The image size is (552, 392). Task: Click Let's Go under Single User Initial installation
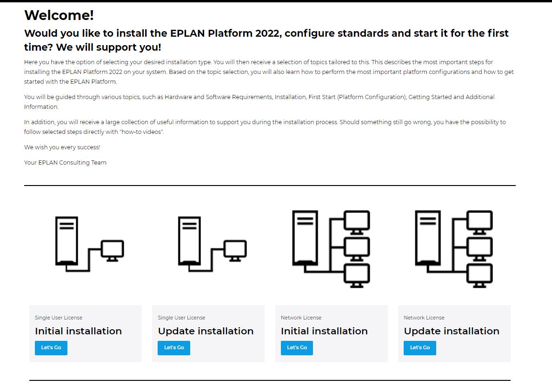51,347
